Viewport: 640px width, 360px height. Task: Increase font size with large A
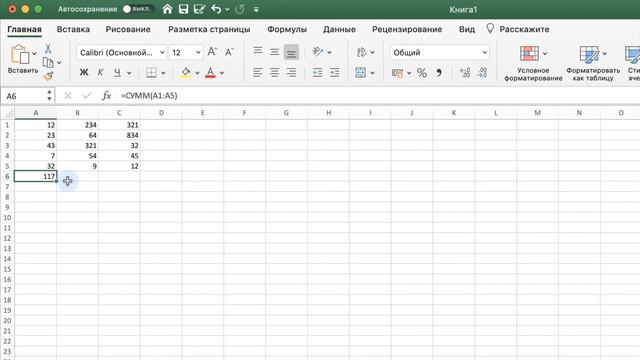coord(212,52)
